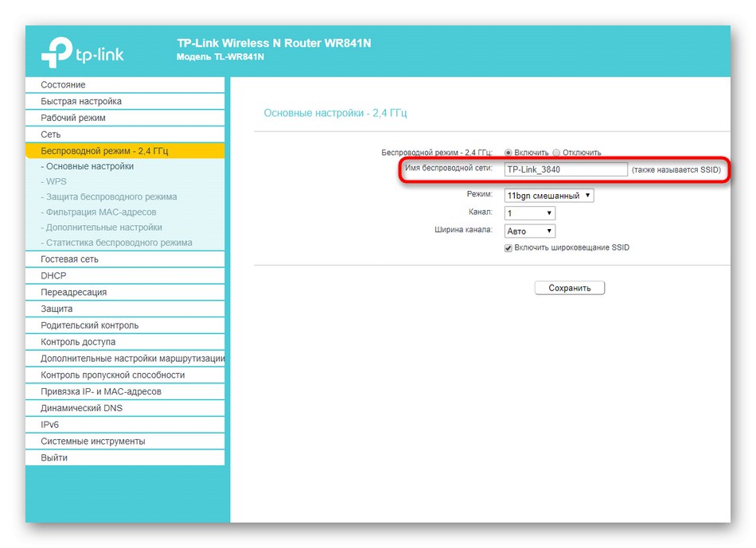Open Системные инструменты menu section
This screenshot has height=548, width=756.
click(125, 441)
